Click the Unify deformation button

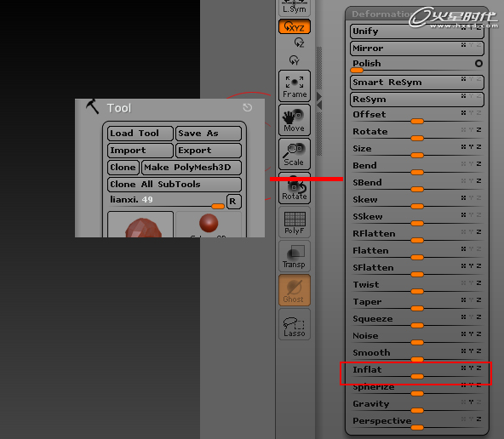point(417,31)
